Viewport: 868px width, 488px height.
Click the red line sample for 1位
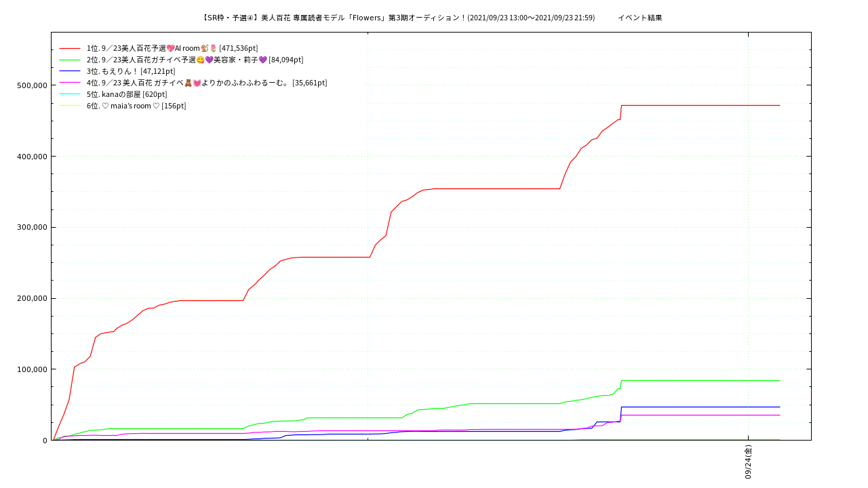tap(70, 48)
